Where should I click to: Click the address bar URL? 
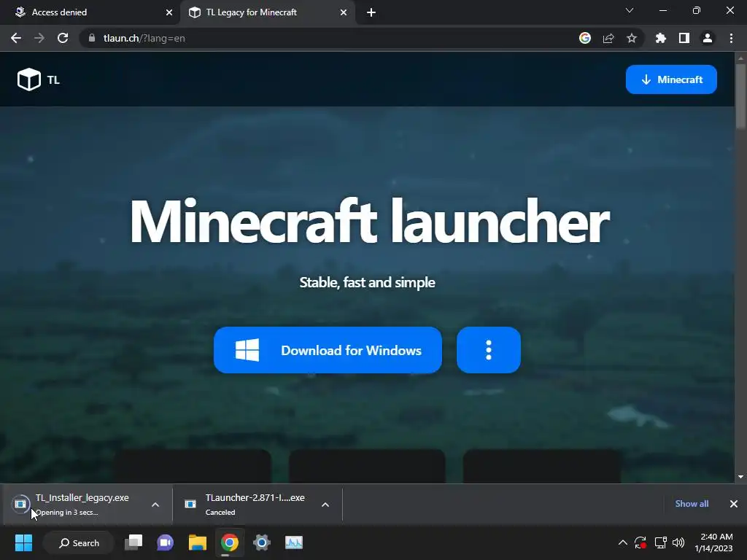pyautogui.click(x=144, y=38)
